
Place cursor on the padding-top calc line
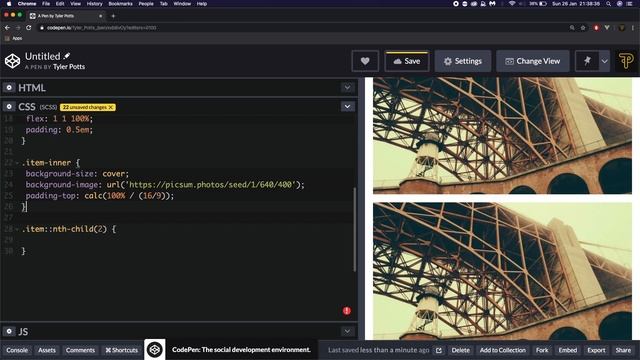(100, 196)
